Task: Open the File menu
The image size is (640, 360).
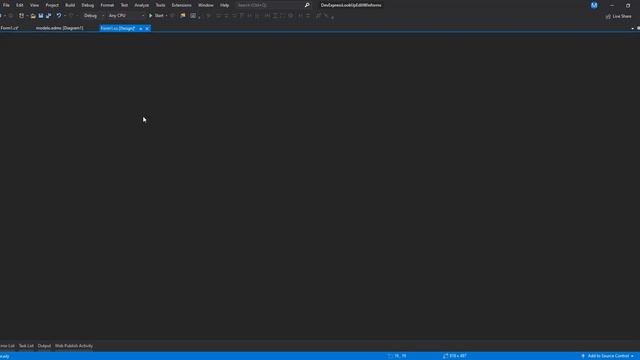Action: click(6, 5)
